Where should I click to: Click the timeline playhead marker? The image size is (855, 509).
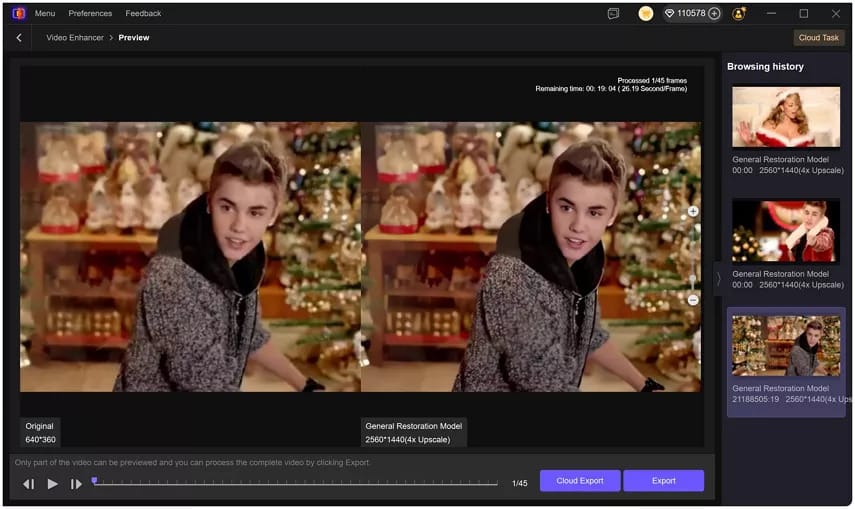click(x=94, y=481)
